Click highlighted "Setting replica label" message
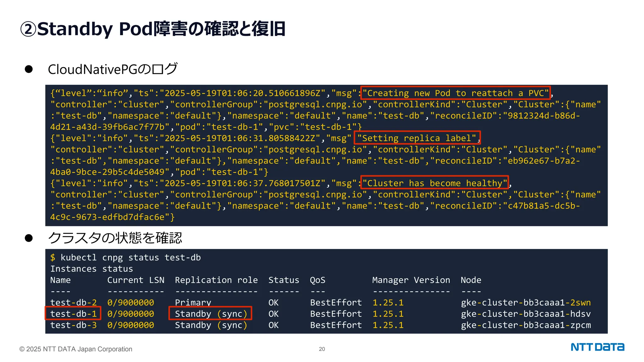 point(417,138)
